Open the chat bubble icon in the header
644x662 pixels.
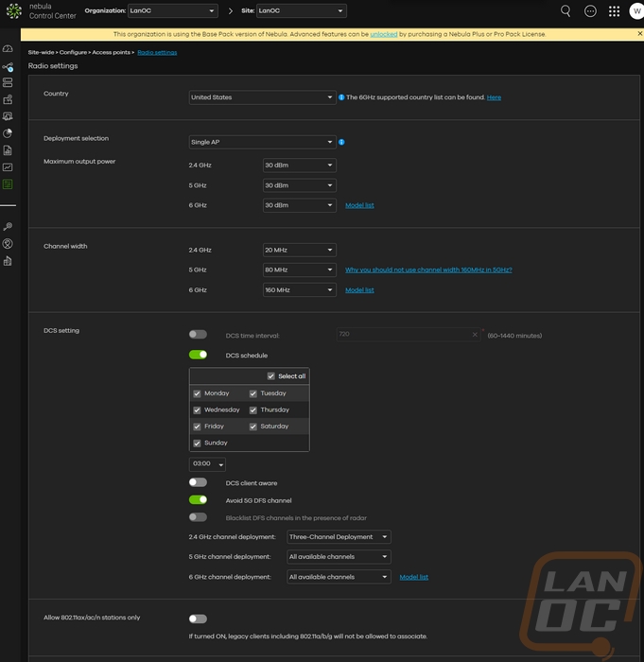click(x=590, y=11)
